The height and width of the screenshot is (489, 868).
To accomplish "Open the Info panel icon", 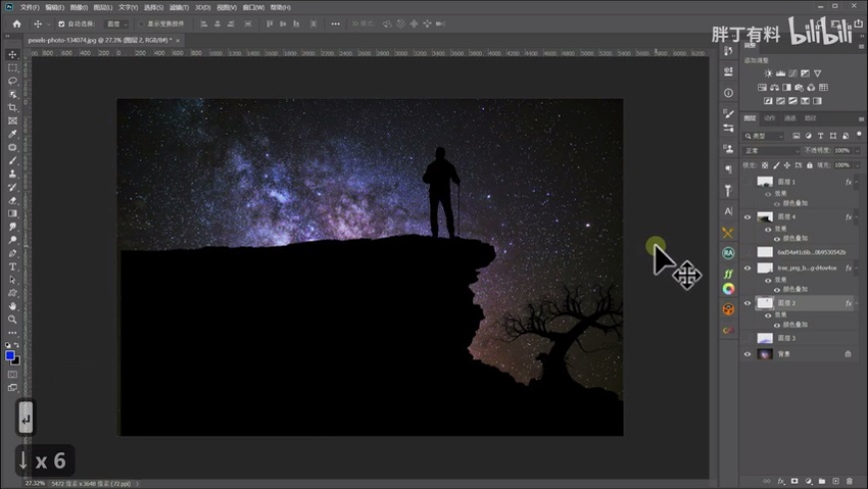I will tap(728, 93).
